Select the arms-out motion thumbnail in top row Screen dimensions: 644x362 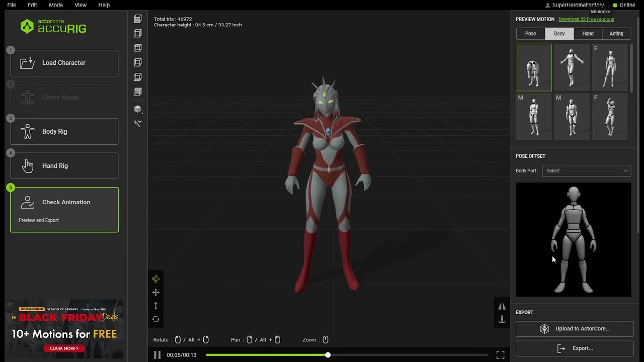tap(572, 67)
